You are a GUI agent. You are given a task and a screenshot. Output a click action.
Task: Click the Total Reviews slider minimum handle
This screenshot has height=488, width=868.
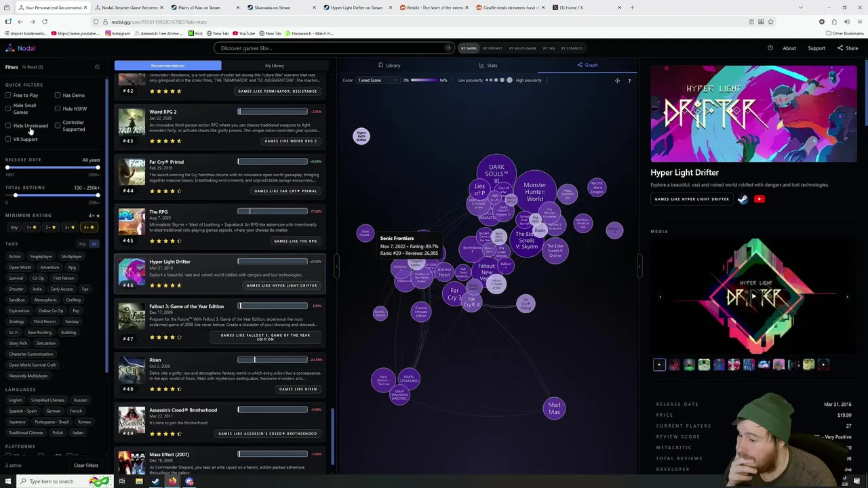15,195
